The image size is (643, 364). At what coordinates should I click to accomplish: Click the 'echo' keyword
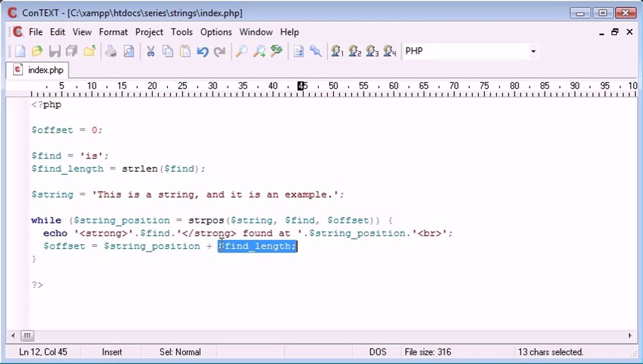click(x=55, y=233)
